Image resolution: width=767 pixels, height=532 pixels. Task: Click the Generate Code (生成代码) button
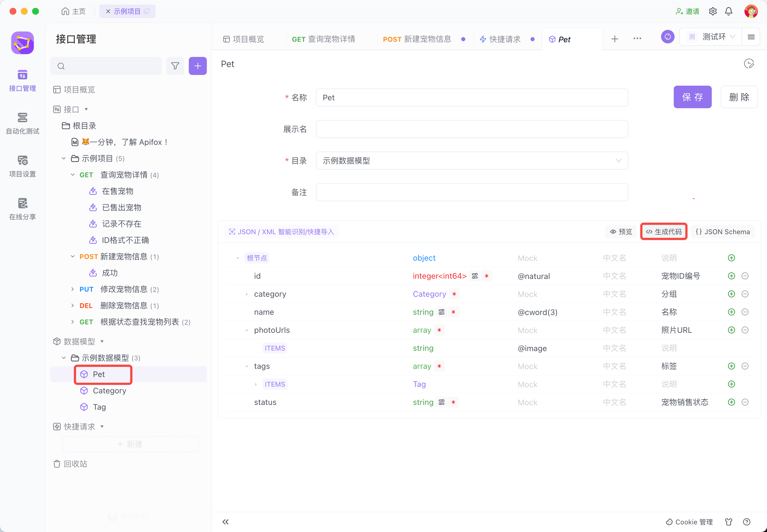coord(664,232)
